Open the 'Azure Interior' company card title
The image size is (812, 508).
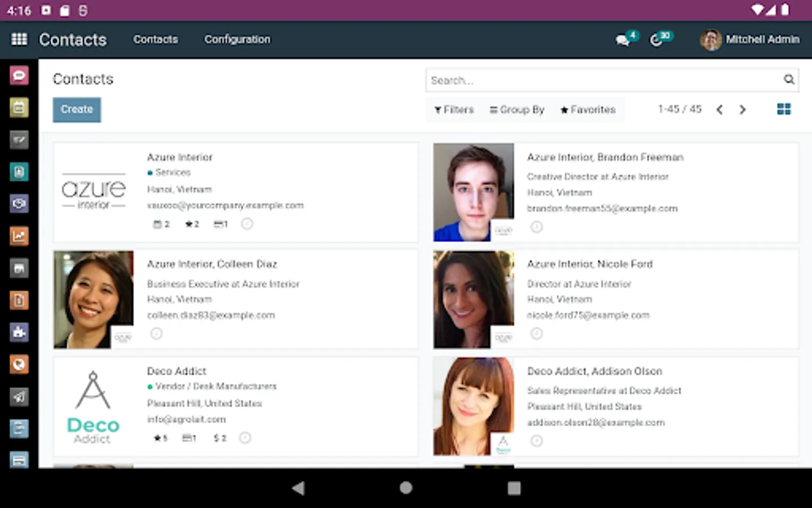point(180,157)
